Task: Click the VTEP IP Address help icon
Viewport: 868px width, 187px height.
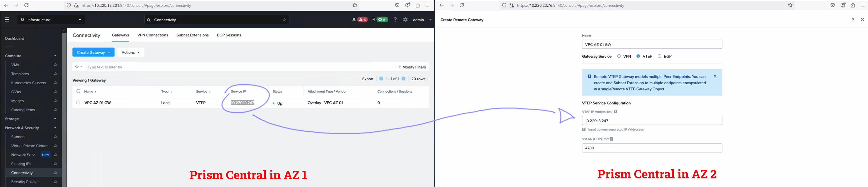Action: pyautogui.click(x=615, y=112)
